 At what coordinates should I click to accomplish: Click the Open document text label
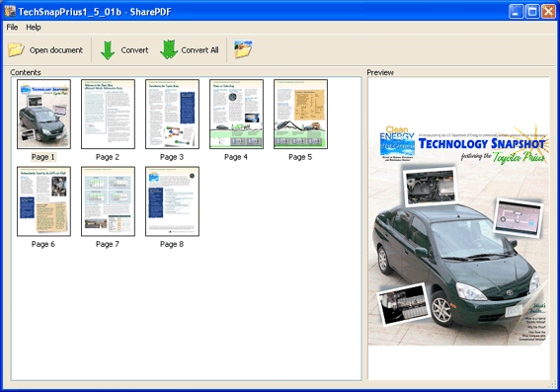pos(56,50)
